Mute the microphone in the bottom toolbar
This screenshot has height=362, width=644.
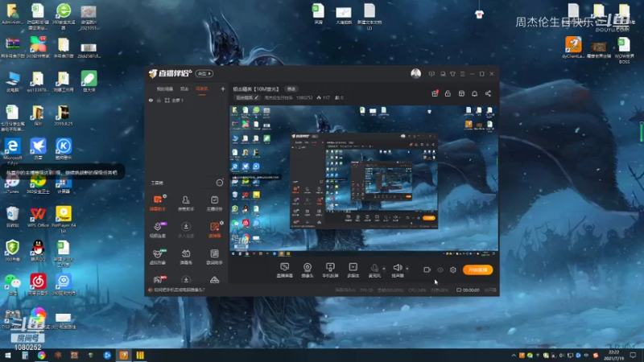pyautogui.click(x=374, y=270)
